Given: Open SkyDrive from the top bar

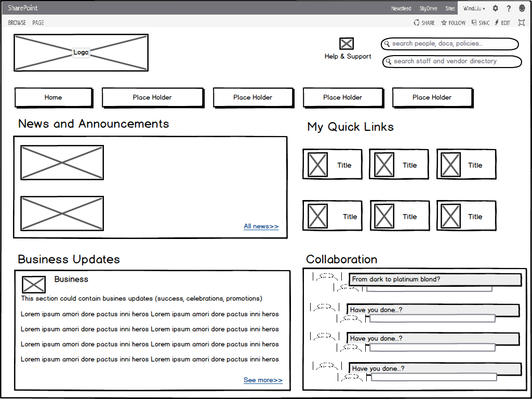Looking at the screenshot, I should click(x=428, y=8).
